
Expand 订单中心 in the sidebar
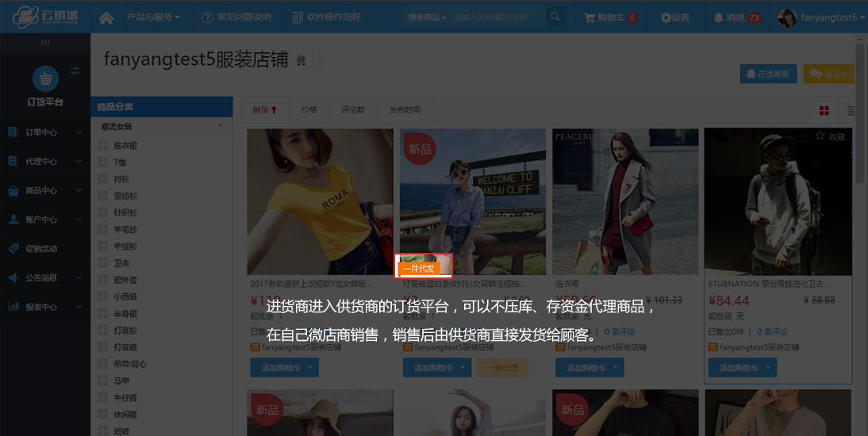click(44, 132)
